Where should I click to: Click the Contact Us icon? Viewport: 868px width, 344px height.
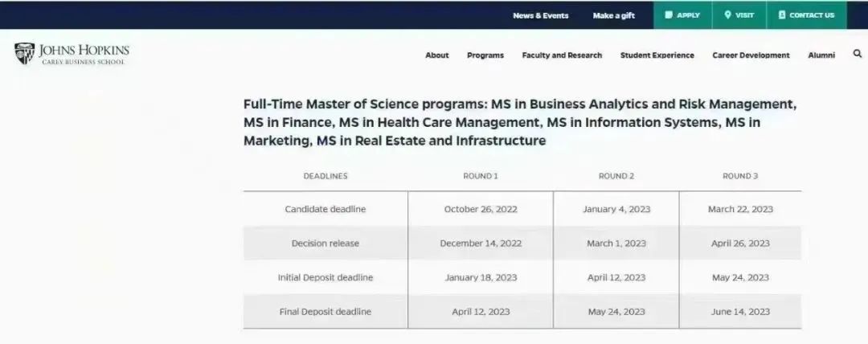click(x=782, y=15)
